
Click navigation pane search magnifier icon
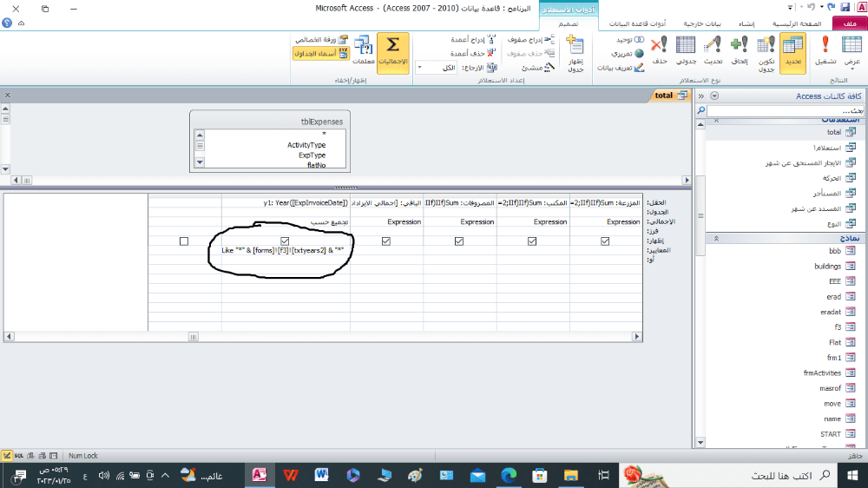coord(700,110)
